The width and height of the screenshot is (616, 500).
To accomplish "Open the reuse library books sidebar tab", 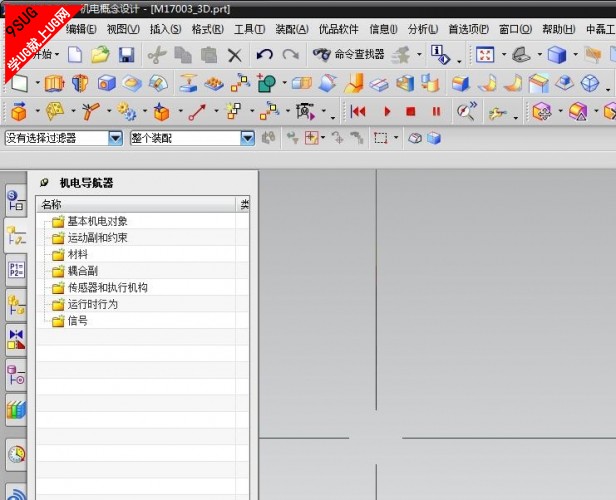I will click(x=16, y=410).
